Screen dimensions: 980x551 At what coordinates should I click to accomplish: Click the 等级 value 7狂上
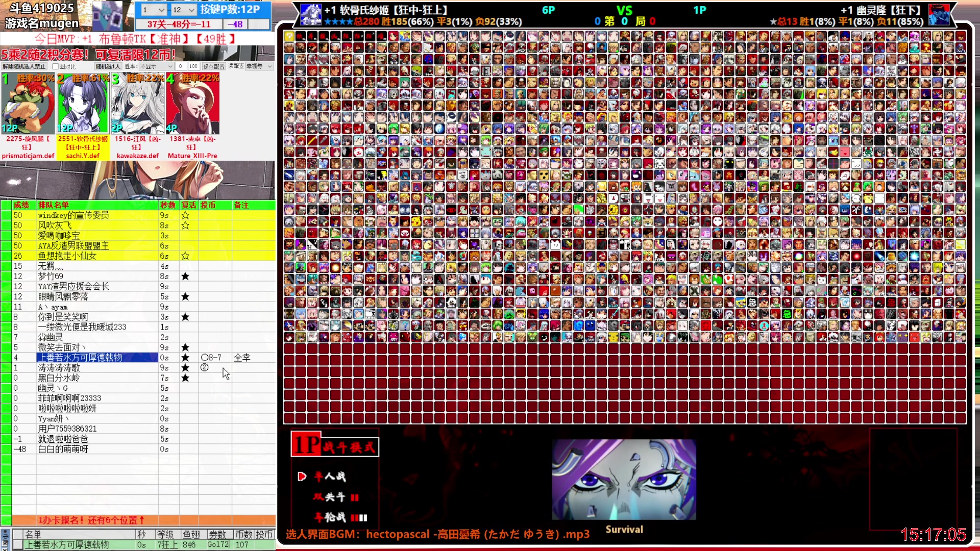(167, 545)
